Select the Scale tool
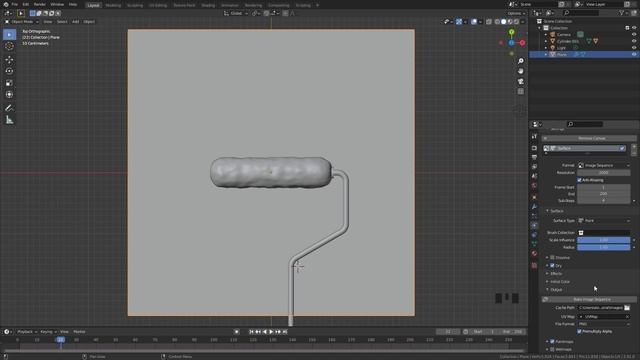The width and height of the screenshot is (640, 360). click(9, 83)
